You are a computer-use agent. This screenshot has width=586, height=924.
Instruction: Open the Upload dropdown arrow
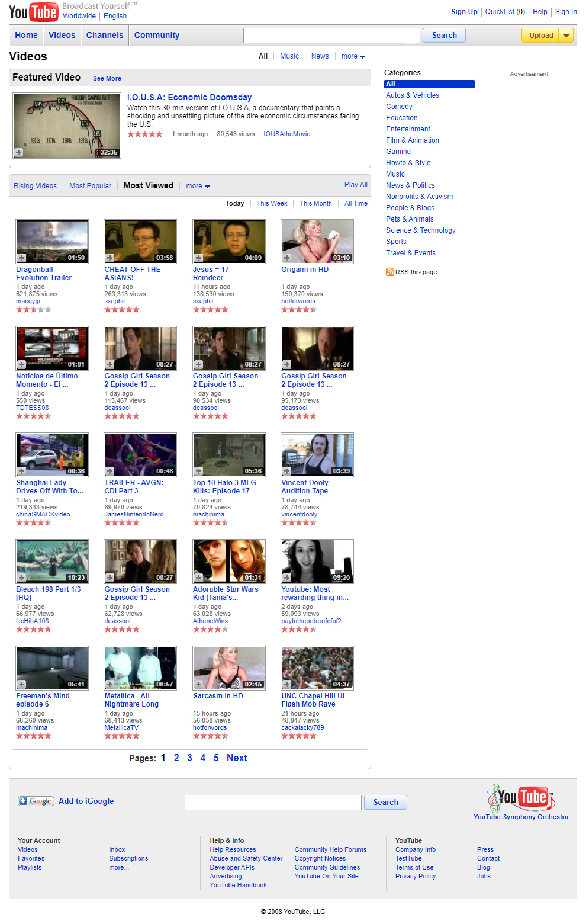coord(566,36)
